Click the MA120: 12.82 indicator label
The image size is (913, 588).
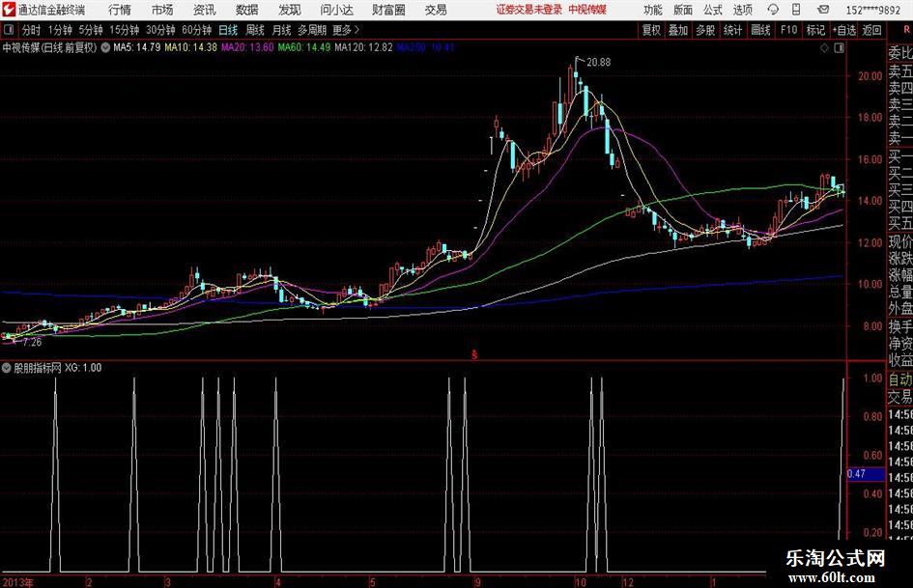point(363,47)
